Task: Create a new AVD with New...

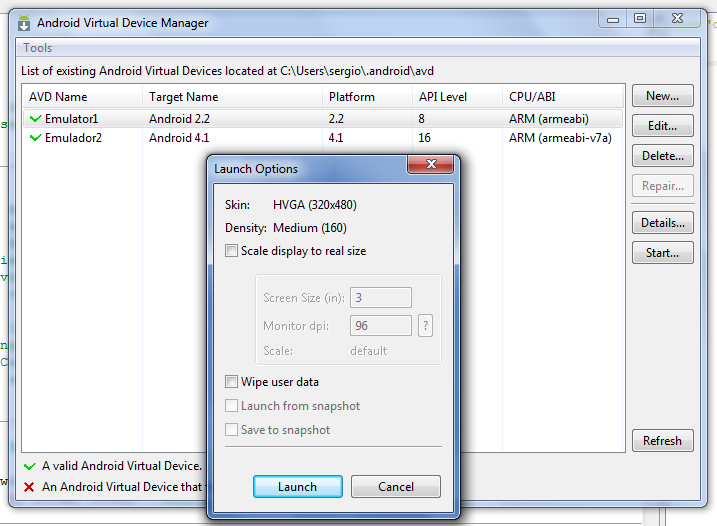Action: point(663,96)
